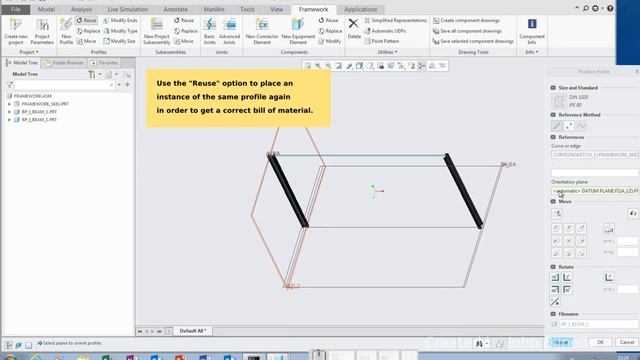Click search icon in title bar
The width and height of the screenshot is (640, 360).
click(x=586, y=8)
